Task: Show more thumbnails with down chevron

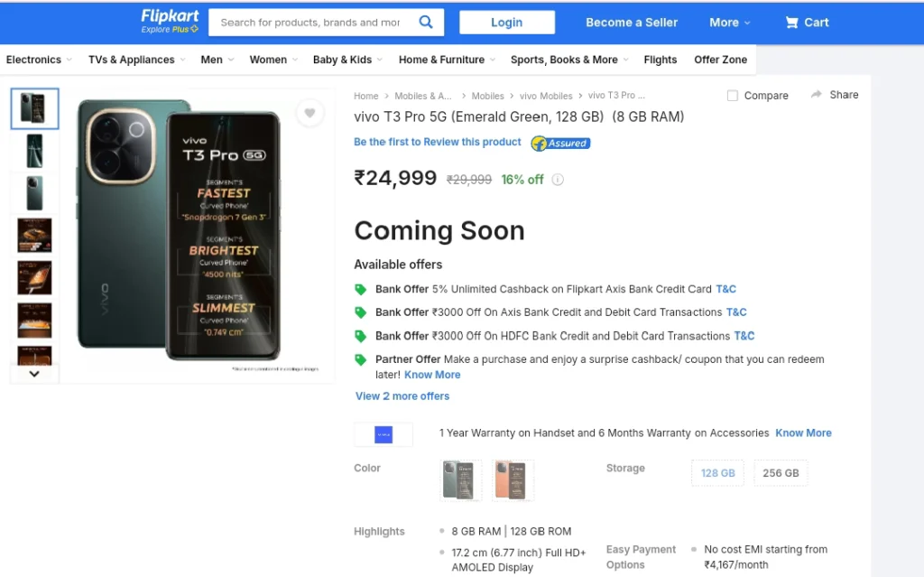Action: [34, 374]
